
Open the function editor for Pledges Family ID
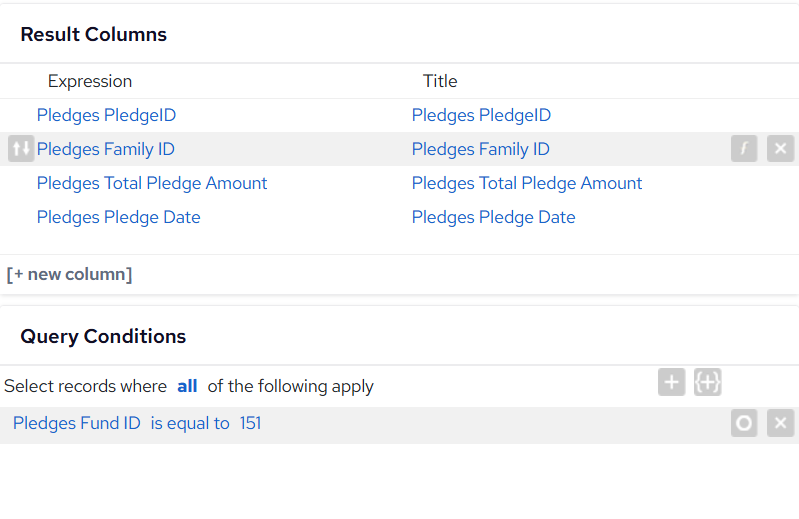744,149
